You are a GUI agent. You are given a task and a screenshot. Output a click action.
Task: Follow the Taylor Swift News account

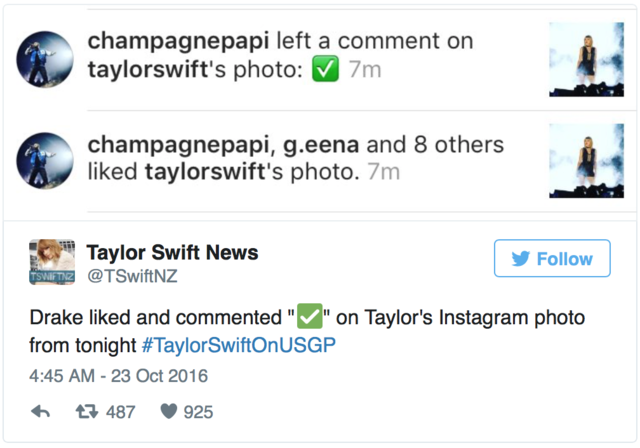pos(551,259)
